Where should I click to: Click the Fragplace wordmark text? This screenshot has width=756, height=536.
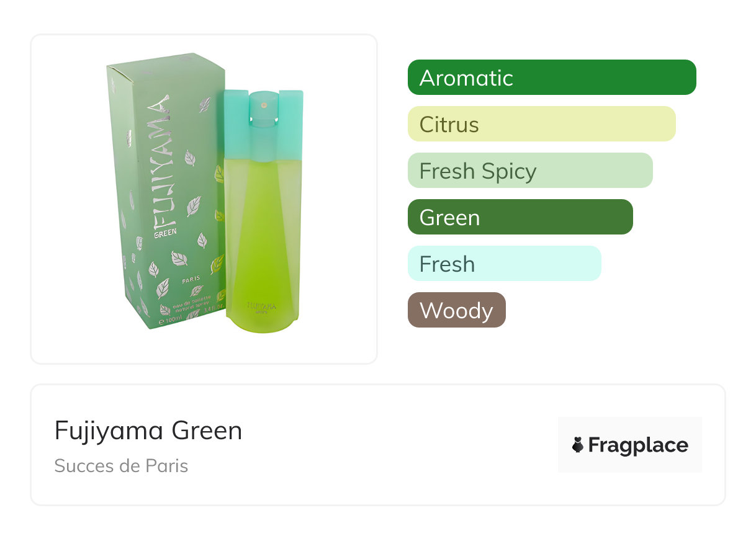pyautogui.click(x=638, y=445)
